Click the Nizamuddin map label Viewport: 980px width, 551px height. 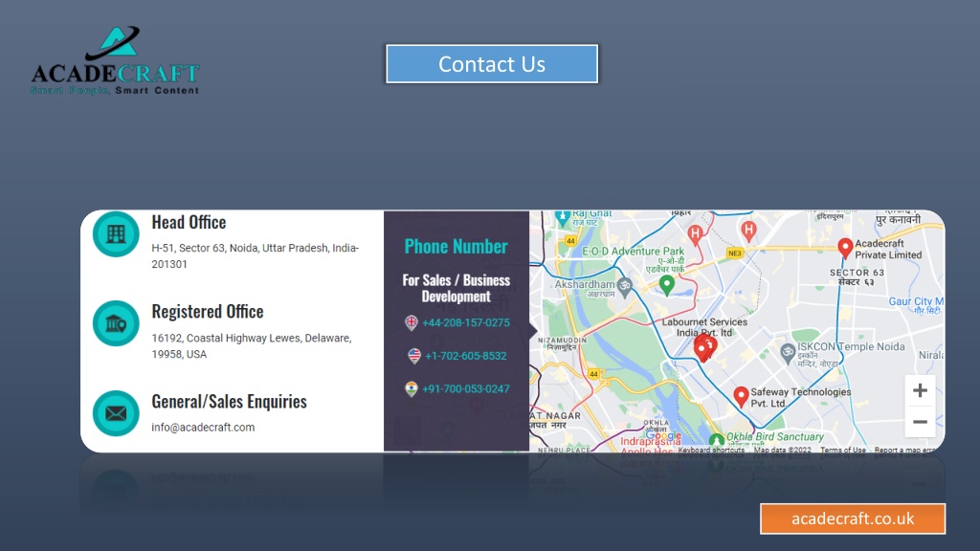click(x=563, y=343)
